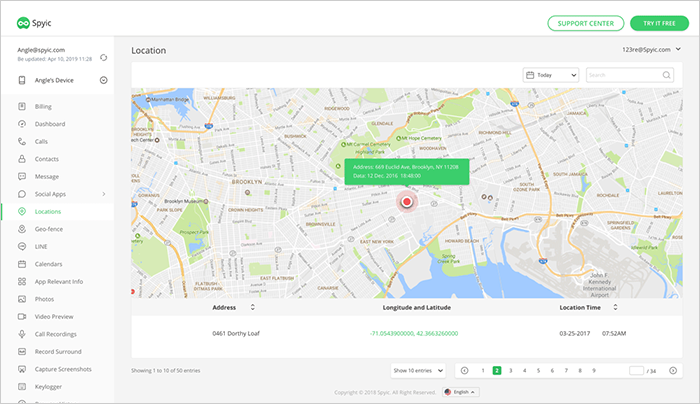Click the Angle@spyic.com account text
The width and height of the screenshot is (700, 404).
(41, 50)
